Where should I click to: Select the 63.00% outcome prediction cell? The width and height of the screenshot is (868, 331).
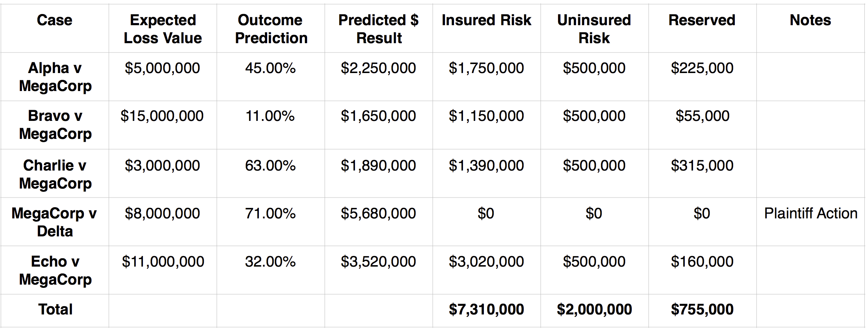[270, 165]
